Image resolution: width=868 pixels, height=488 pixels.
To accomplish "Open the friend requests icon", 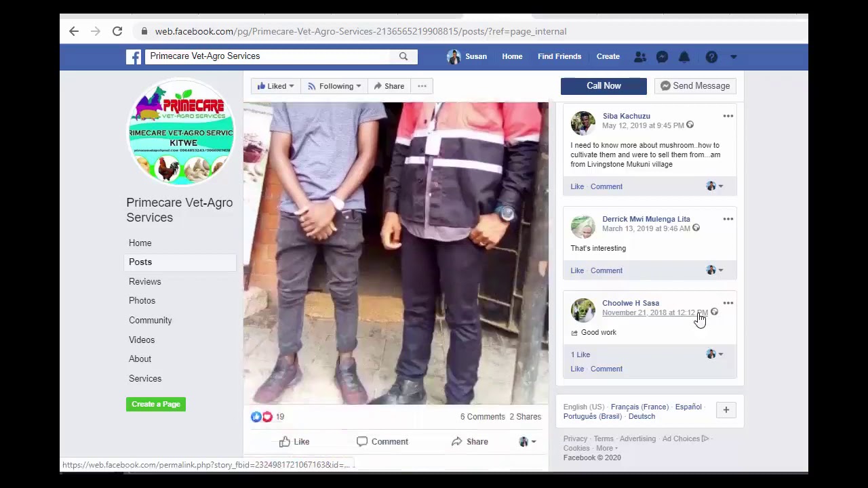I will pos(639,57).
